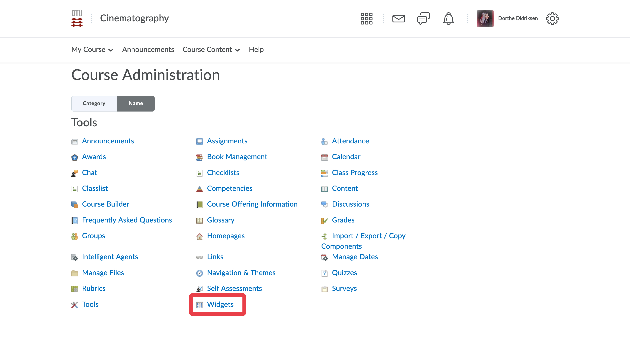Click the DTU logo
This screenshot has width=630, height=364.
point(77,19)
